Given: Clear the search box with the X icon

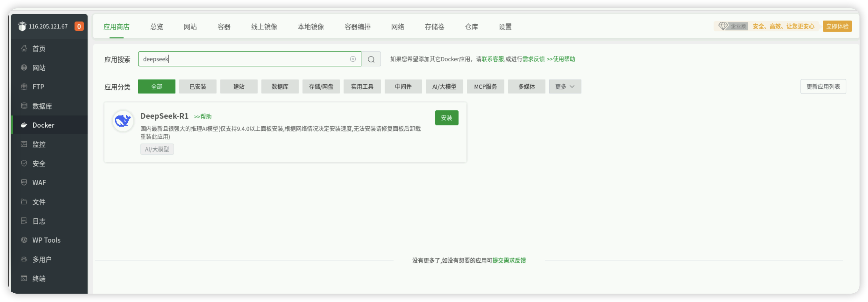Looking at the screenshot, I should 353,59.
